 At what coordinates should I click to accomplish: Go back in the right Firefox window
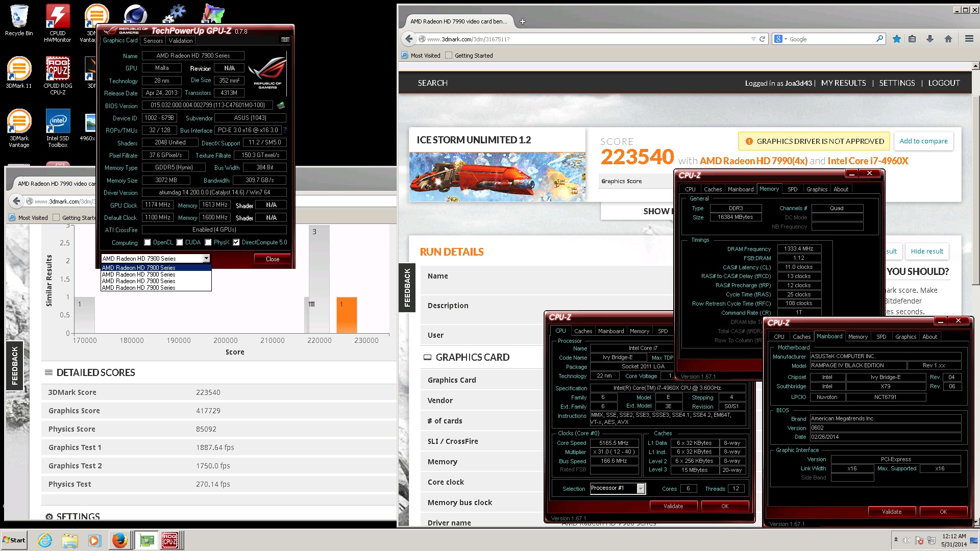(409, 39)
